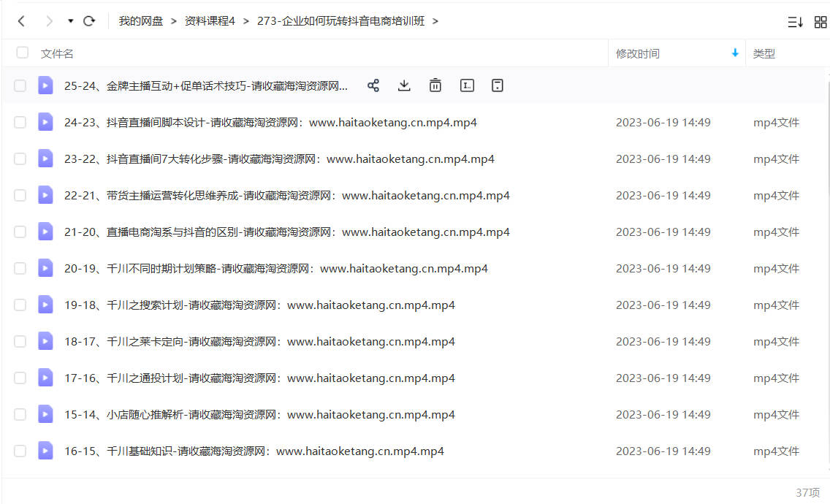Open file 18-17、千川之莱卡定向
The height and width of the screenshot is (504, 830).
[x=259, y=341]
